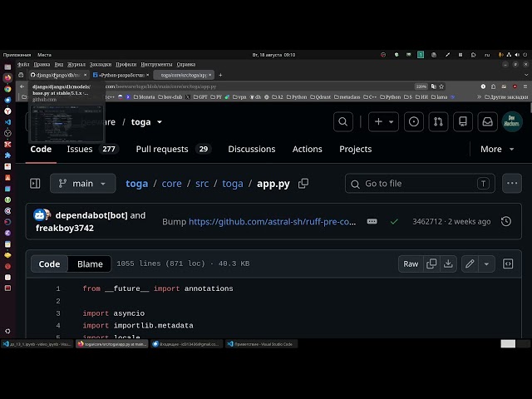Open the Qdrant bookmarks folder

320,97
